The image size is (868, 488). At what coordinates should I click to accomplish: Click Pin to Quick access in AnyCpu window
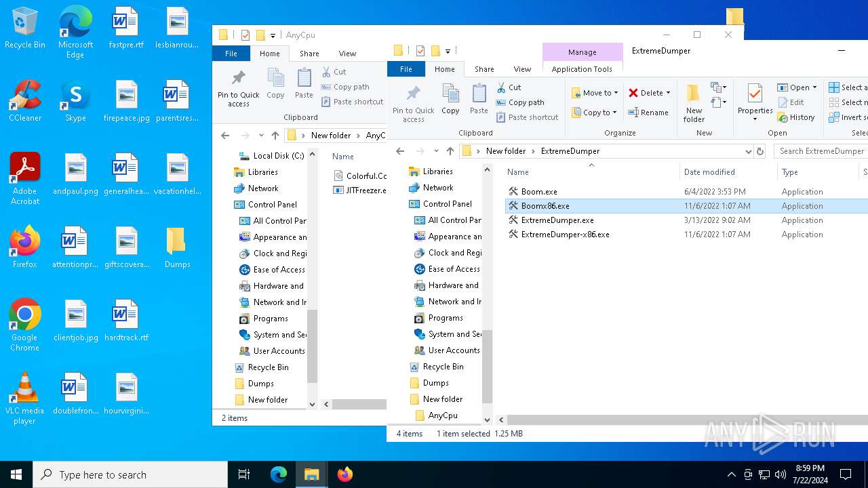238,88
